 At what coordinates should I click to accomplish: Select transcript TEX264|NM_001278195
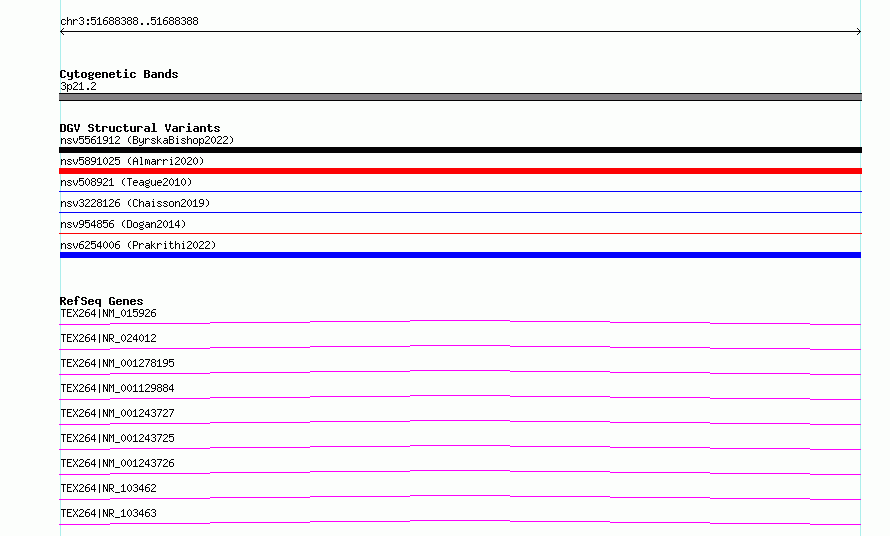coord(117,363)
